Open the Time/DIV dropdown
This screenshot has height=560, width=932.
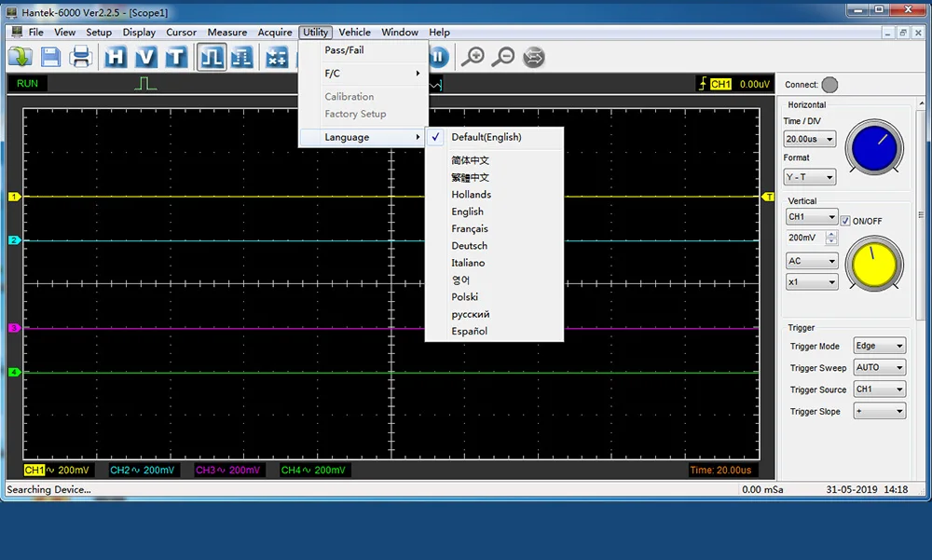809,139
